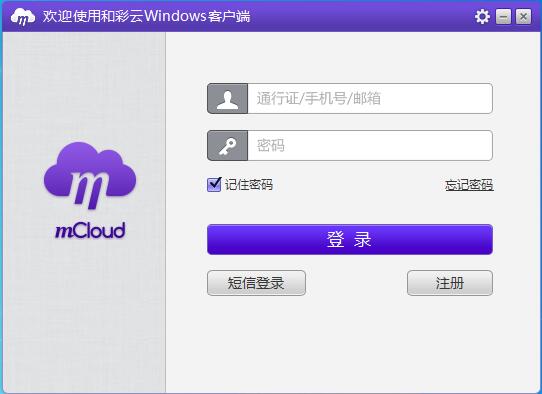542x394 pixels.
Task: Open the 忘记密码 link
Action: pyautogui.click(x=469, y=185)
